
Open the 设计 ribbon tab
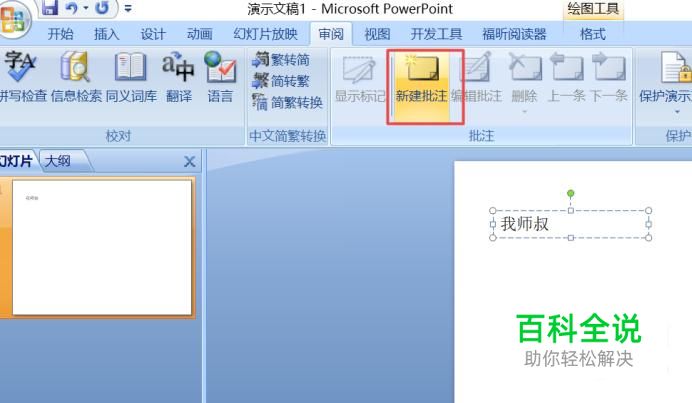point(153,34)
